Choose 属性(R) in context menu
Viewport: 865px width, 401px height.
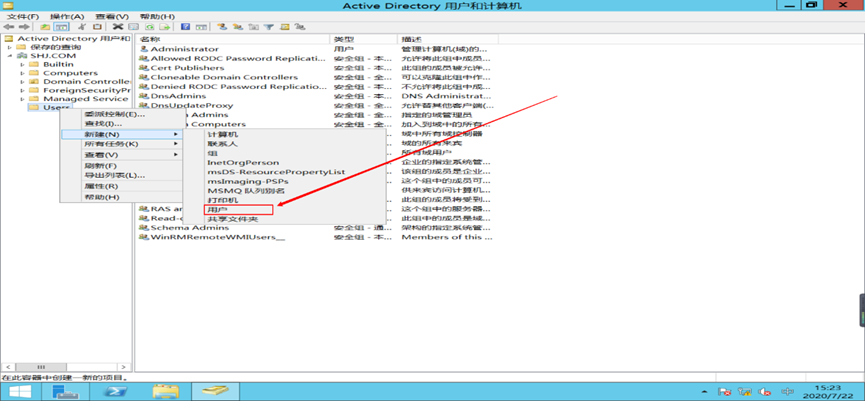point(122,186)
